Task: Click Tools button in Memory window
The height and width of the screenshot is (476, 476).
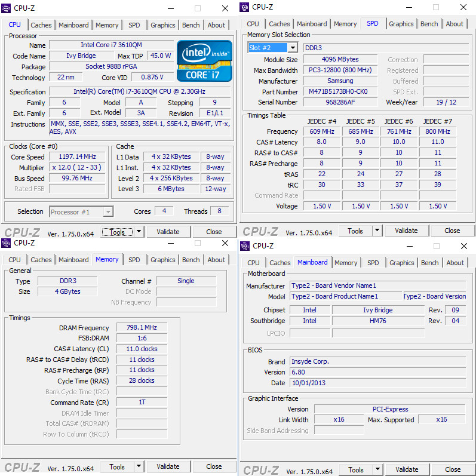Action: (x=117, y=466)
